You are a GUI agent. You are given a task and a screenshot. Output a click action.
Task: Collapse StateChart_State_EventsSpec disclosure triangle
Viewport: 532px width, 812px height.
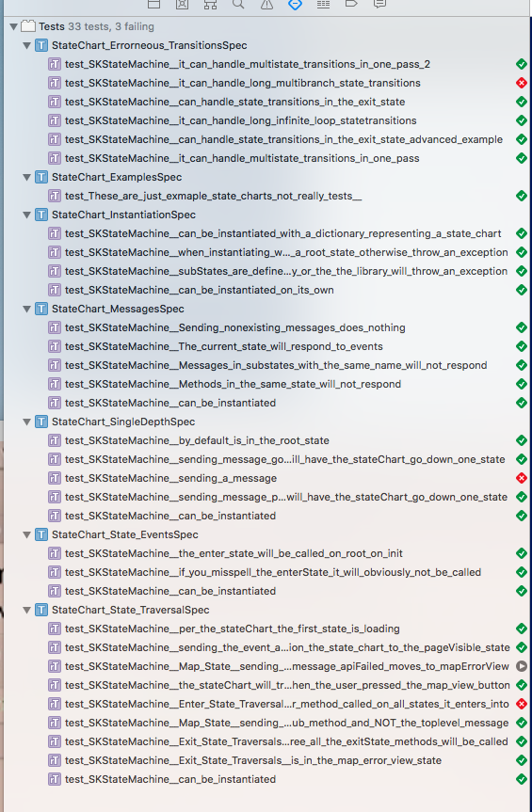pos(27,535)
